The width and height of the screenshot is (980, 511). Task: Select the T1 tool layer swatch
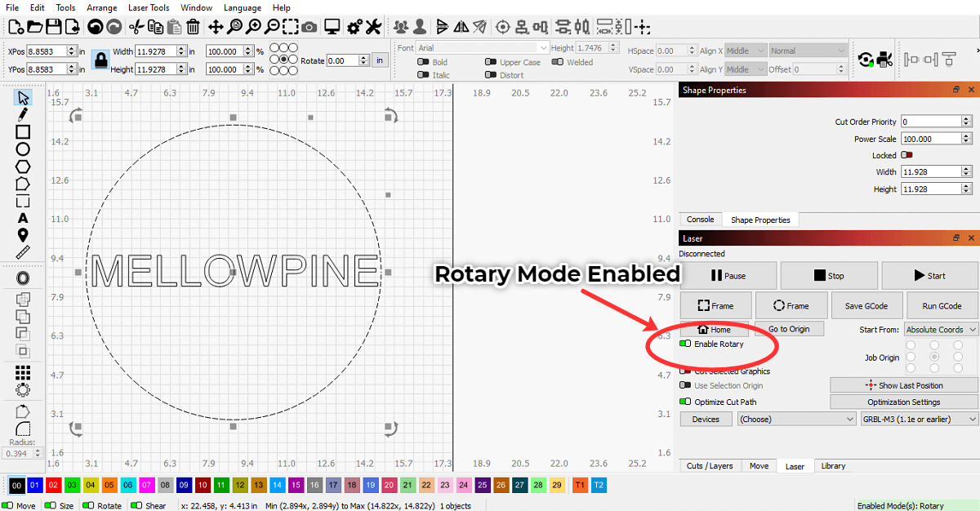tap(580, 486)
